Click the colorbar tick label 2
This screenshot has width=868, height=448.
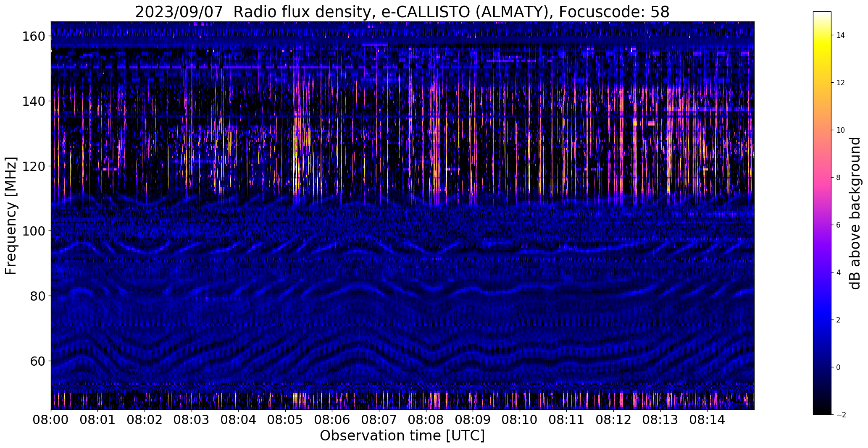tap(839, 320)
